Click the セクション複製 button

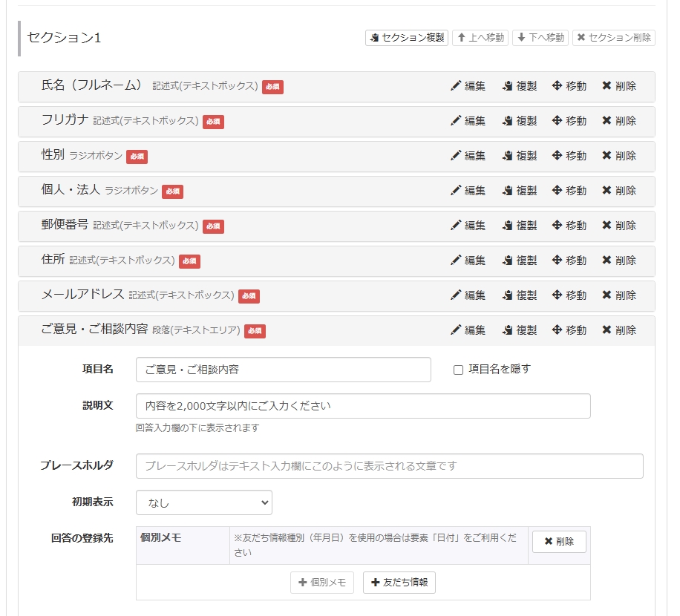tap(407, 37)
